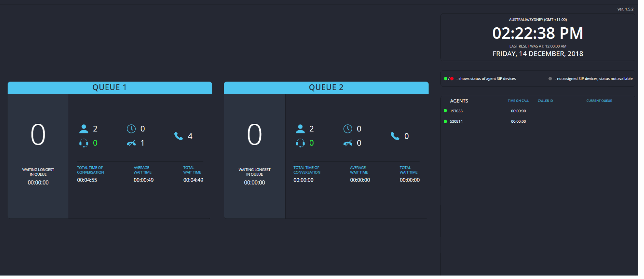Click the missed call icon in Queue 1
644x279 pixels.
(131, 143)
